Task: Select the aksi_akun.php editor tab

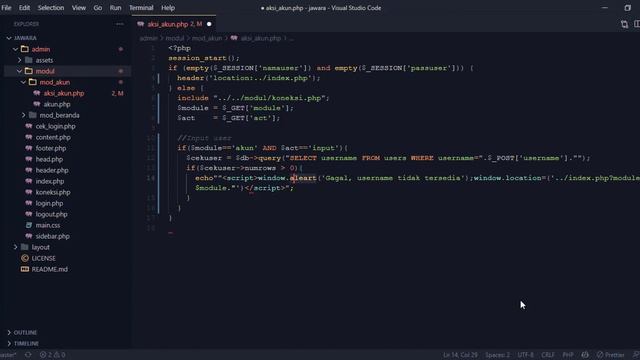Action: coord(174,24)
